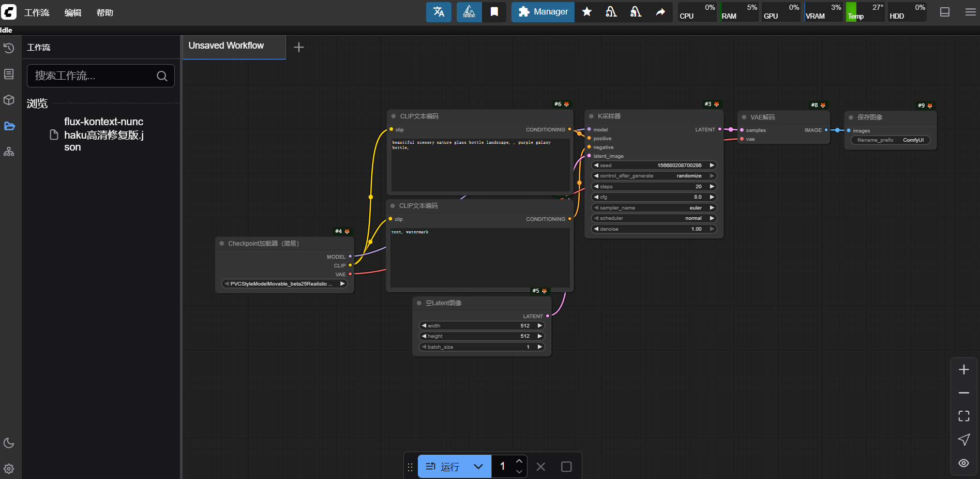Collapse the K采样器 node dot
This screenshot has height=479, width=980.
pos(591,116)
